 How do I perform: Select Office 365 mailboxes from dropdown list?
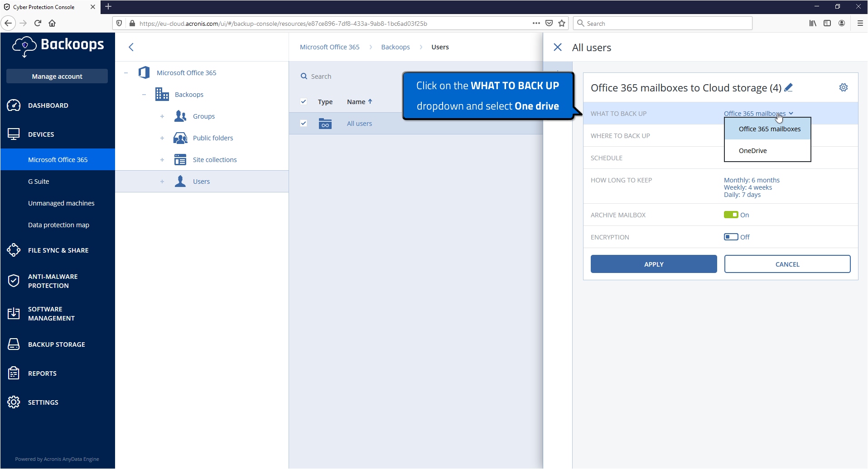pos(767,129)
